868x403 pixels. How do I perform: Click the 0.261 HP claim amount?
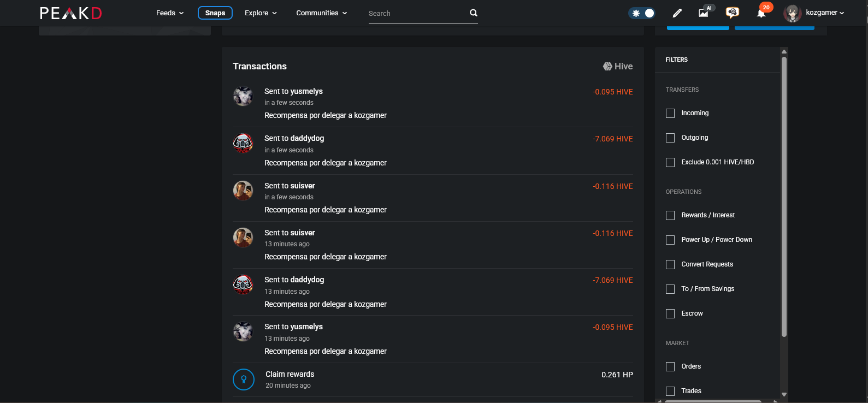point(617,375)
